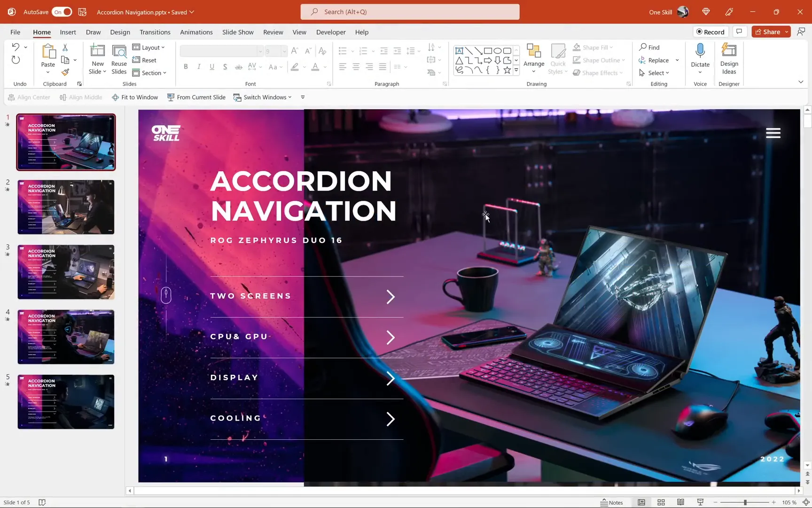Click the hamburger menu icon on slide
The image size is (812, 508).
[773, 133]
